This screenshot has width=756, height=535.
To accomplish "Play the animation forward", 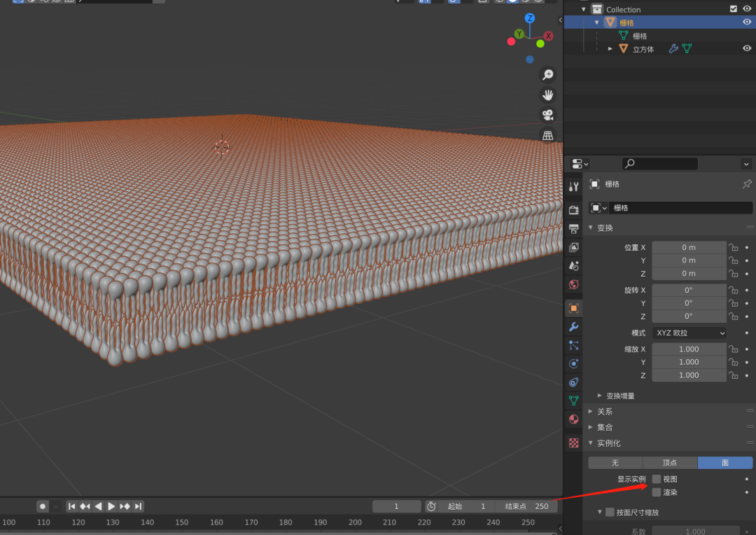I will (111, 506).
